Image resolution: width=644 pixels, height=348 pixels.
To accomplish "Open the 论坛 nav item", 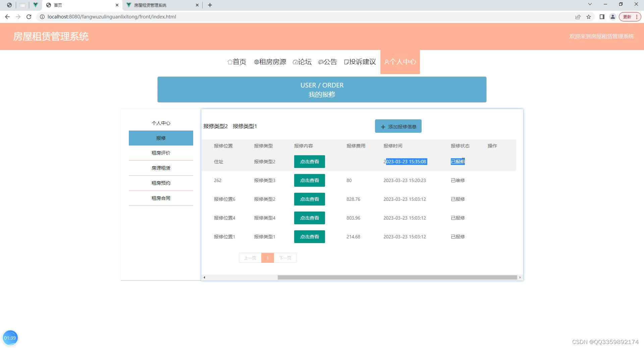I will click(x=302, y=62).
